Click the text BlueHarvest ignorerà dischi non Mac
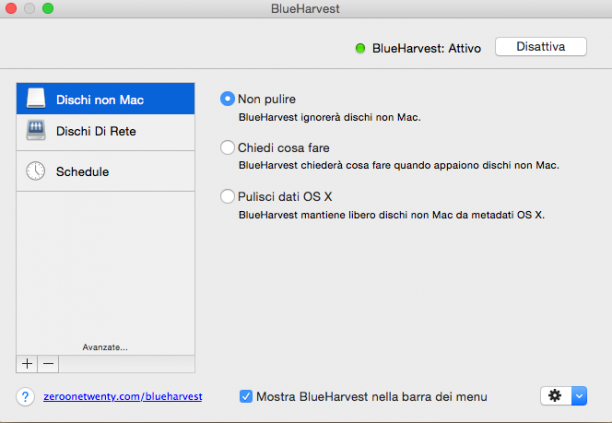Image resolution: width=612 pixels, height=423 pixels. [x=329, y=117]
